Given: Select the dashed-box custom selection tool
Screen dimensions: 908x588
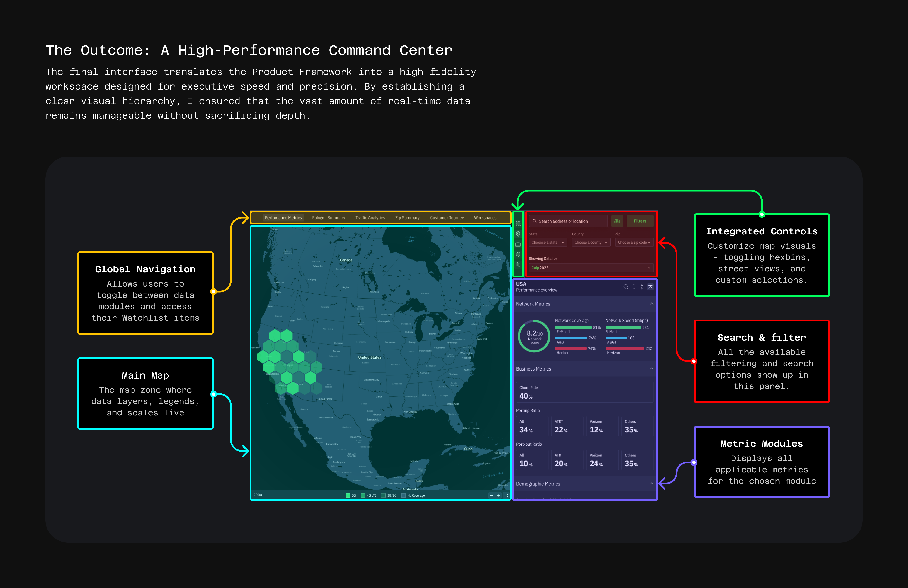Looking at the screenshot, I should 518,224.
